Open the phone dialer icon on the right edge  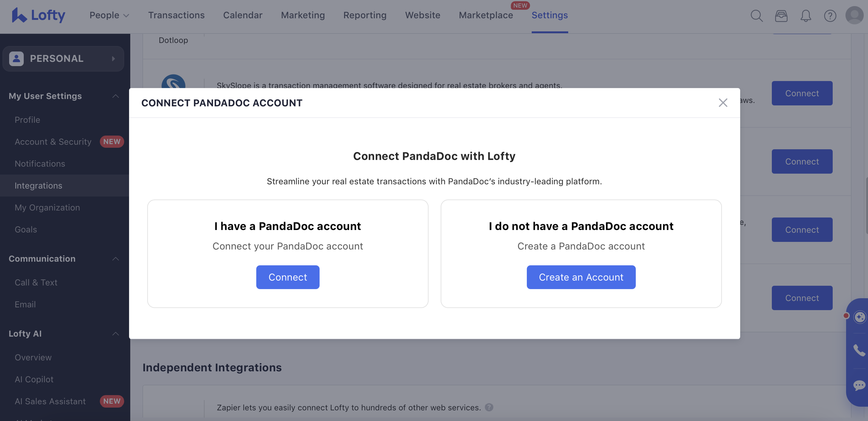click(x=860, y=350)
